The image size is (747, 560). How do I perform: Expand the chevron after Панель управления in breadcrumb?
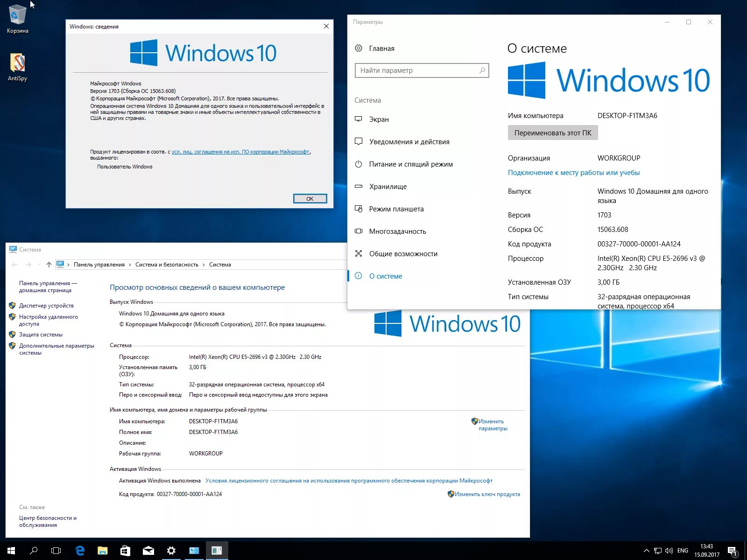point(130,265)
